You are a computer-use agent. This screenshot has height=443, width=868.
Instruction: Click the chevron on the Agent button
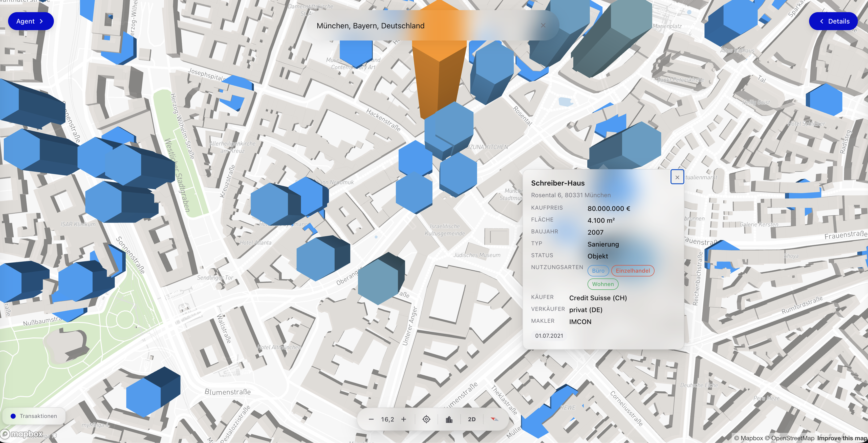(41, 21)
